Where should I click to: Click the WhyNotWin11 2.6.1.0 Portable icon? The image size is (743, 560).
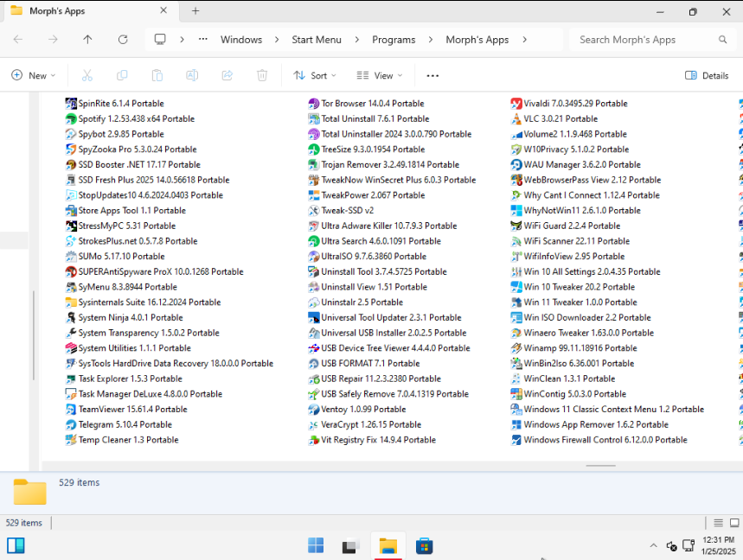point(516,211)
